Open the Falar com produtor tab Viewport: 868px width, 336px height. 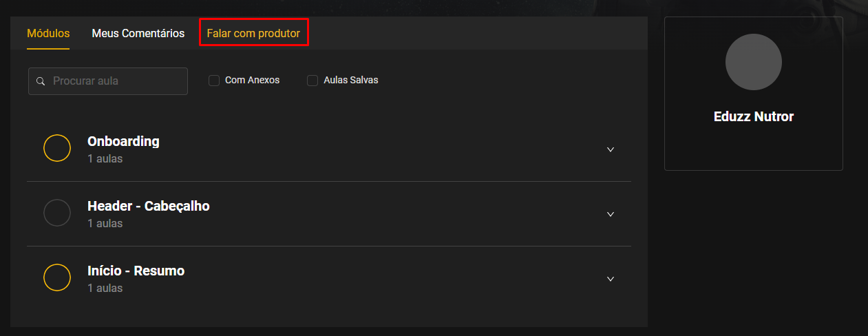[x=253, y=33]
